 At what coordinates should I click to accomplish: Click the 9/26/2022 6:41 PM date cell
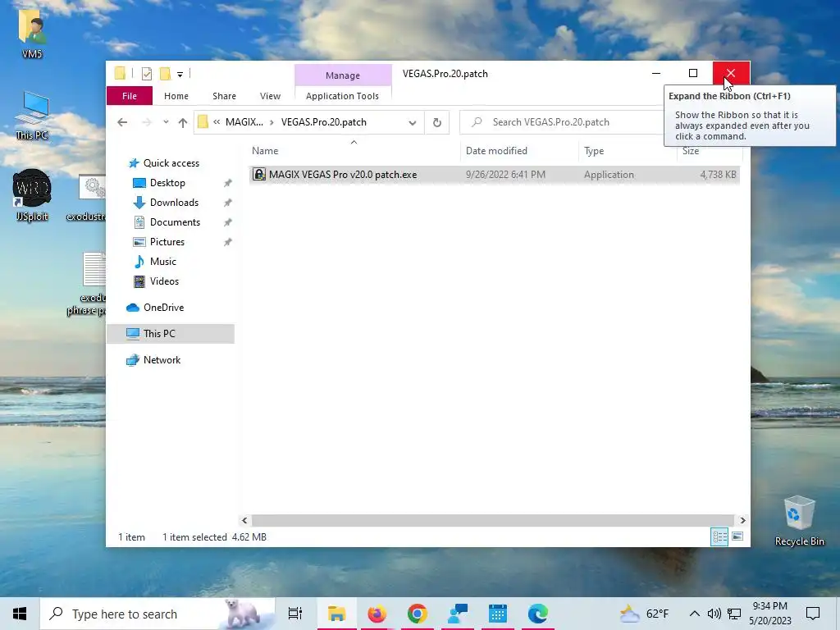[x=505, y=175]
